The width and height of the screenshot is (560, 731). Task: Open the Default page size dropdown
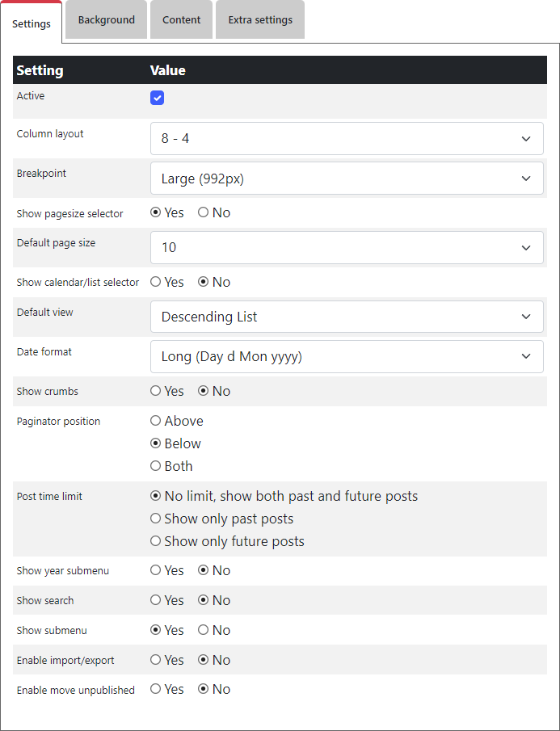tap(347, 247)
